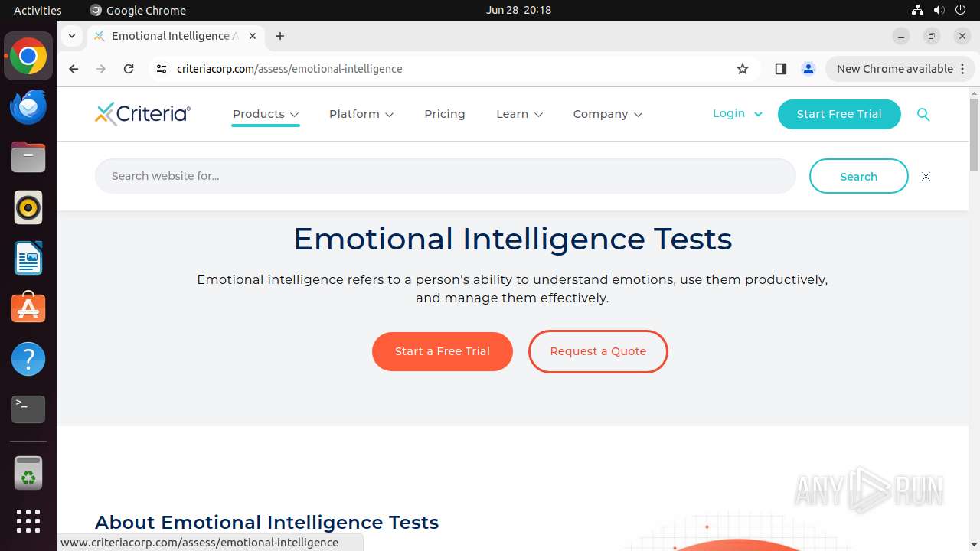
Task: Open LibreOffice Writer from the dock
Action: click(x=28, y=258)
